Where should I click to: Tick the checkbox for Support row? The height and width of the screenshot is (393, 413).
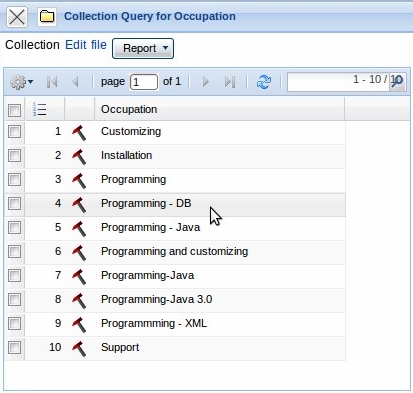(x=14, y=348)
